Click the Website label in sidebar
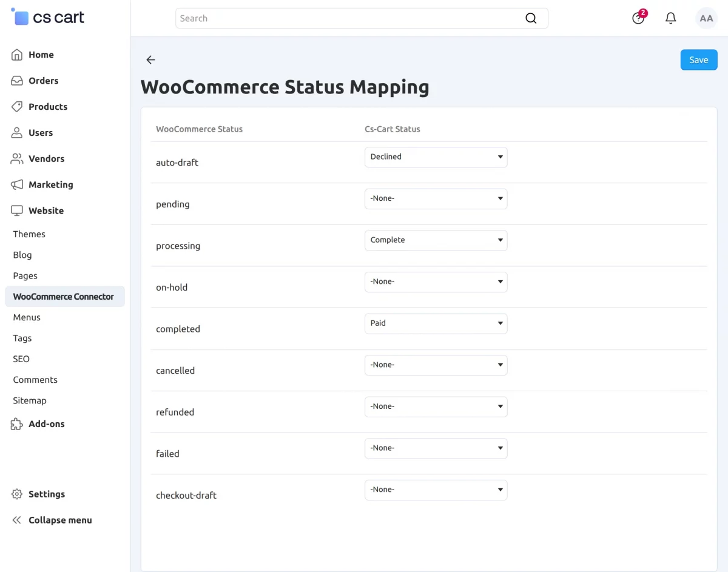728x572 pixels. tap(46, 211)
